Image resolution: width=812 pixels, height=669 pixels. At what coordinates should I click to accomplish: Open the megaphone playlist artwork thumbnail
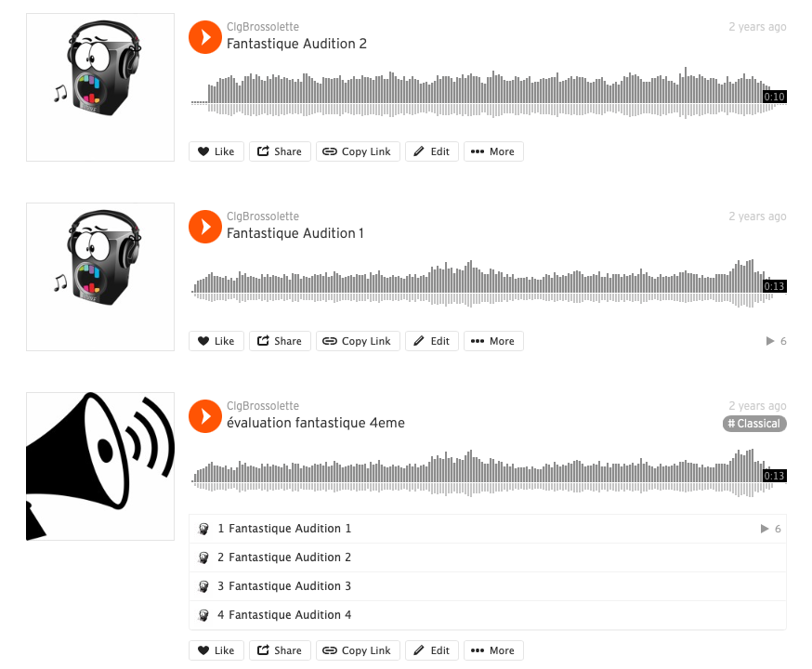click(x=100, y=466)
